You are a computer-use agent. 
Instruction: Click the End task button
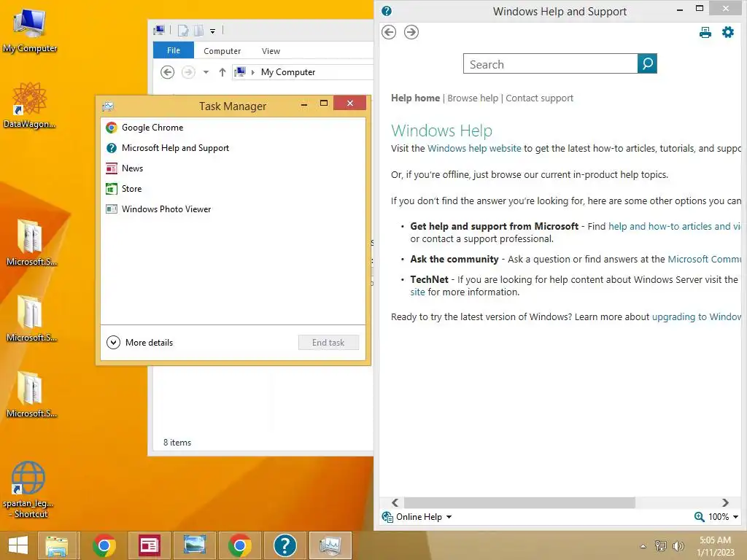[x=328, y=343]
